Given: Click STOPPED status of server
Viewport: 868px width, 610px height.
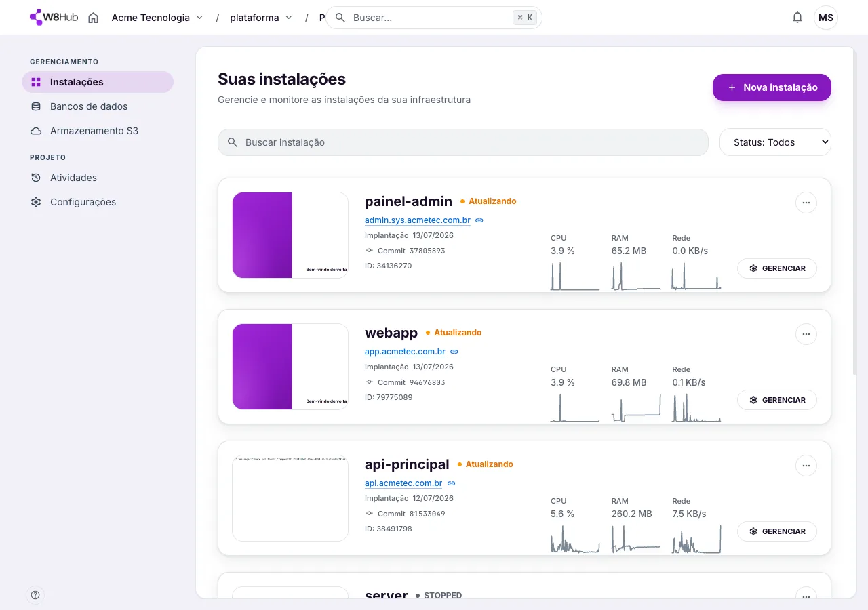Looking at the screenshot, I should (x=439, y=596).
